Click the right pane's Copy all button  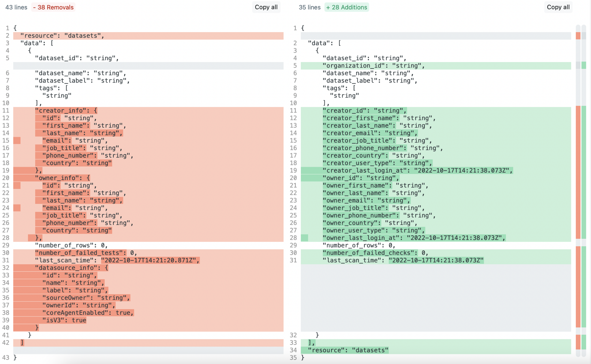558,7
